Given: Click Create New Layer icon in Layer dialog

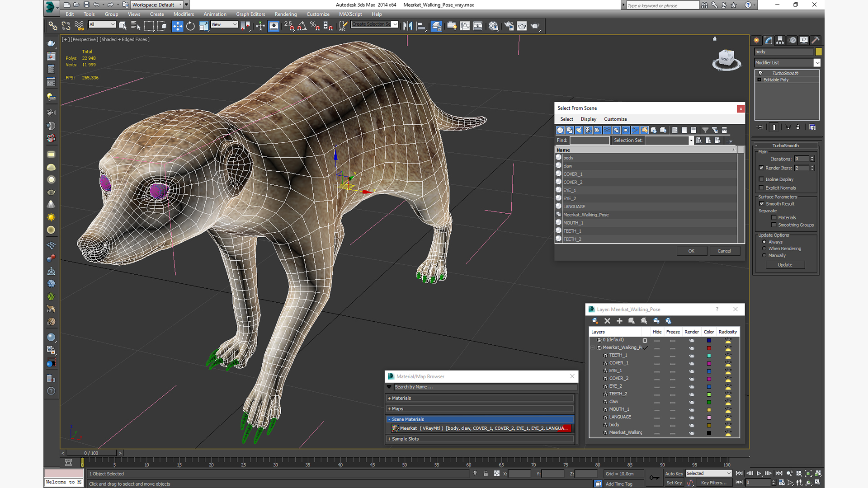Looking at the screenshot, I should point(595,321).
